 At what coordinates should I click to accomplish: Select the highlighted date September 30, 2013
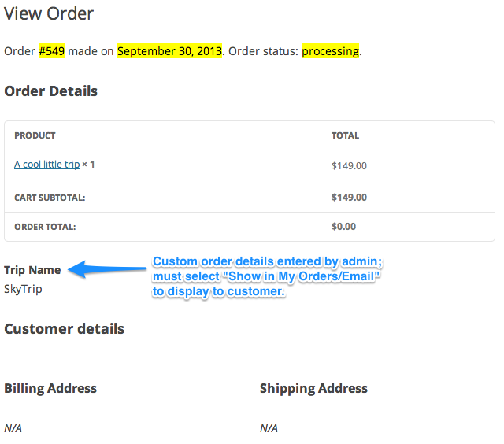click(x=169, y=51)
